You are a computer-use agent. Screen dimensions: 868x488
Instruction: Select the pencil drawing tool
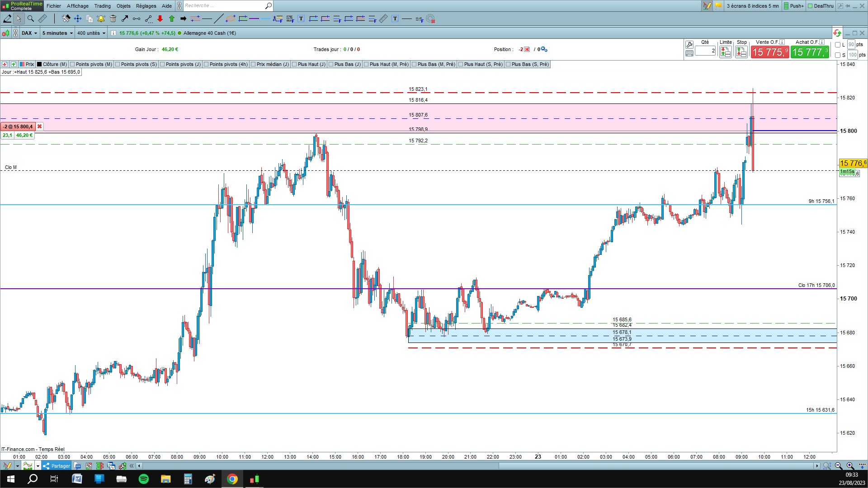pyautogui.click(x=7, y=19)
